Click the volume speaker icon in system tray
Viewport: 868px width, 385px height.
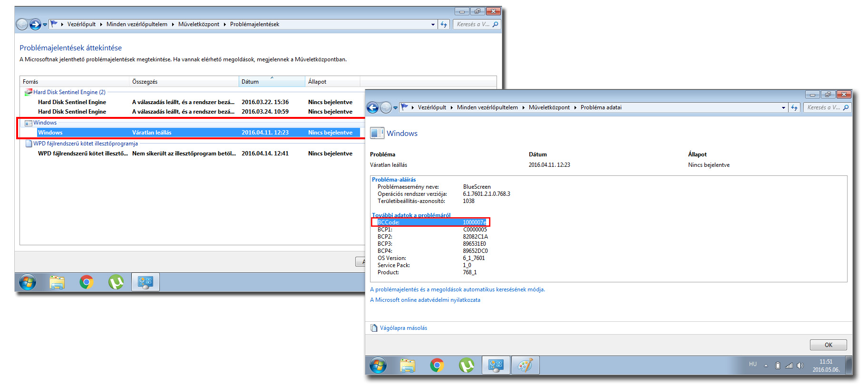point(800,366)
